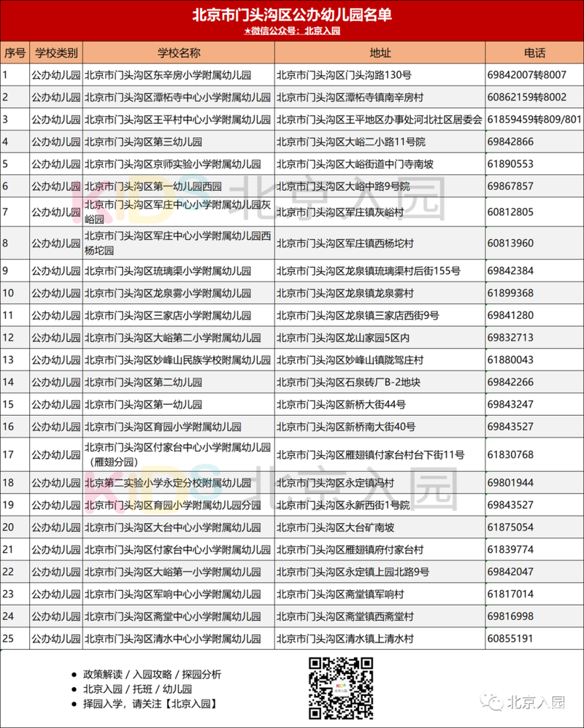This screenshot has width=584, height=728.
Task: Select 北京市门头沟区琉璃渠小学附属幼儿园 cell
Action: [x=179, y=271]
